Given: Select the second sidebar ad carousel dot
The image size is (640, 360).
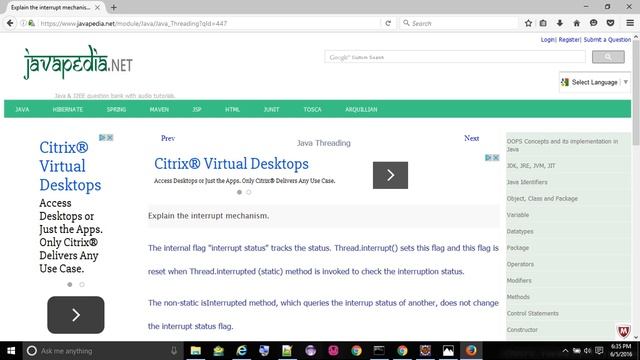Looking at the screenshot, I should (x=82, y=284).
